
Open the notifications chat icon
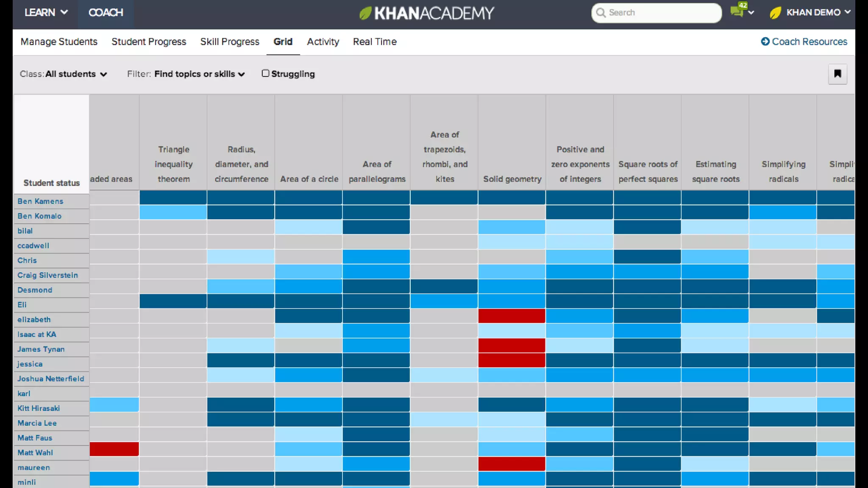737,11
